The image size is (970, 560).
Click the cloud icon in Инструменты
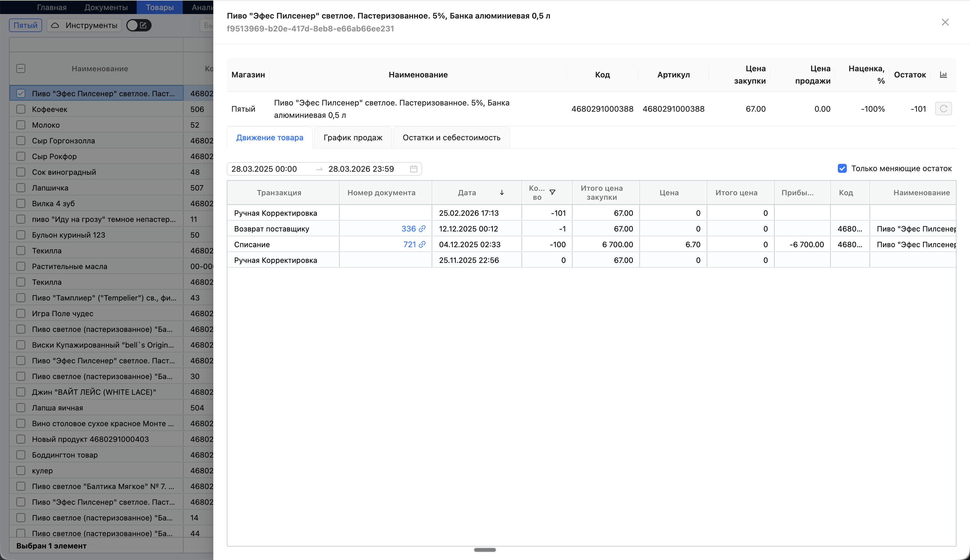coord(55,25)
